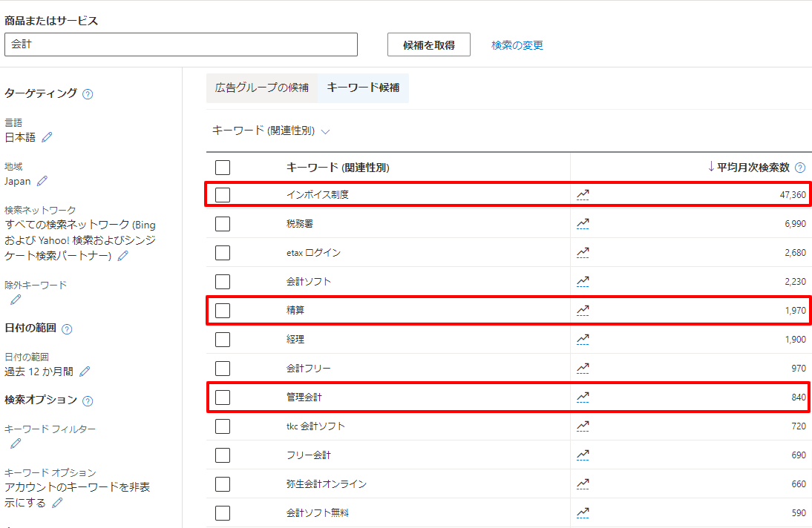
Task: Check the box for 税務署 keyword
Action: [223, 224]
